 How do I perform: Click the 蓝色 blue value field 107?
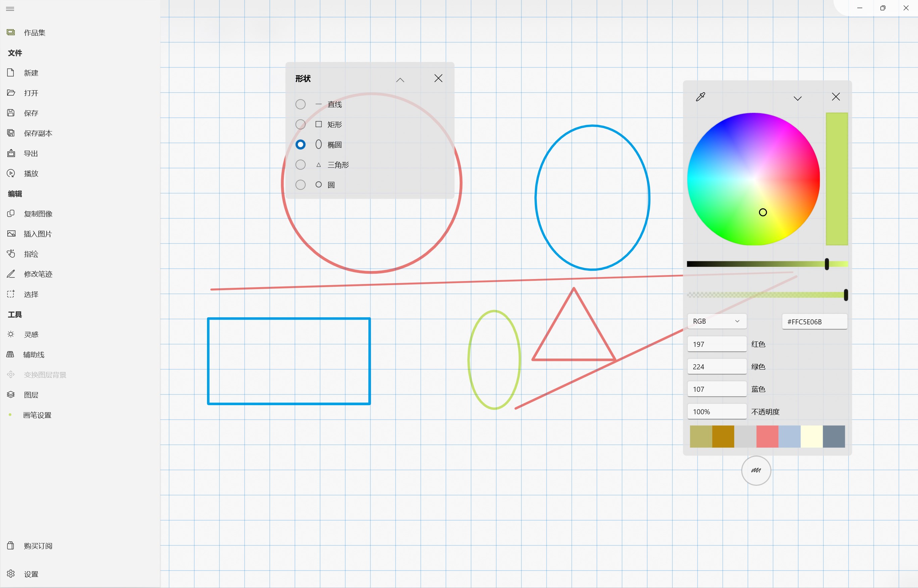tap(717, 389)
